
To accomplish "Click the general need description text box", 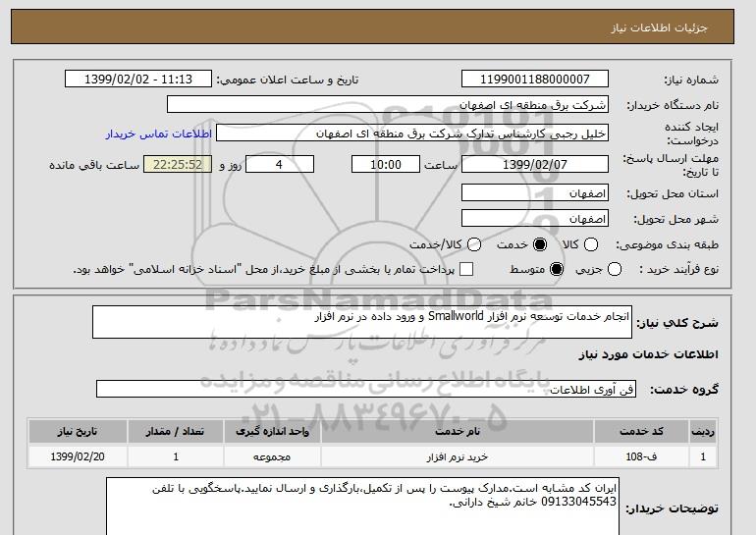I will 362,322.
